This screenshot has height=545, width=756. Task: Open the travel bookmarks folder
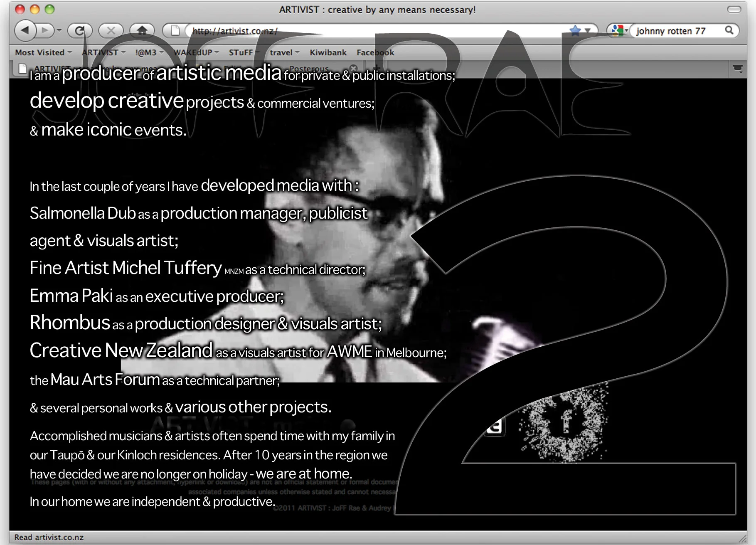pos(284,52)
